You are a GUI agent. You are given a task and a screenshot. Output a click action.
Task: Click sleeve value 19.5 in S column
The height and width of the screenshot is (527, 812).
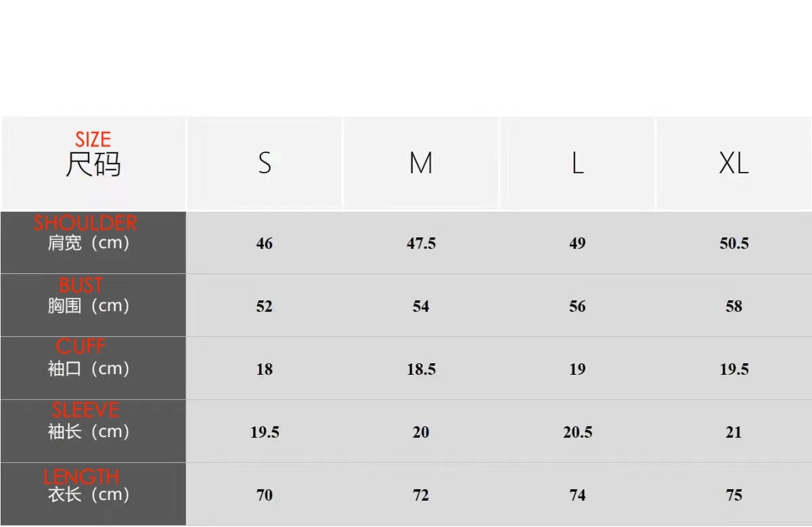click(265, 432)
